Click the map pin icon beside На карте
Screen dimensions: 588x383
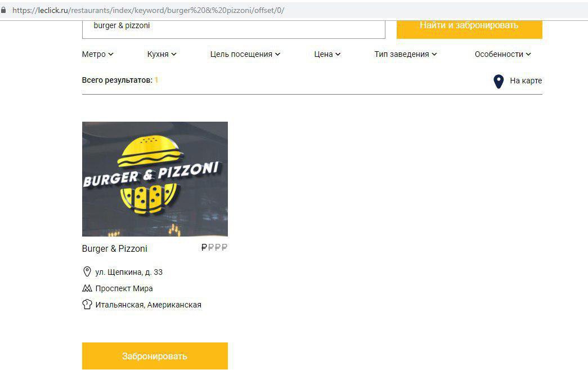pyautogui.click(x=499, y=81)
